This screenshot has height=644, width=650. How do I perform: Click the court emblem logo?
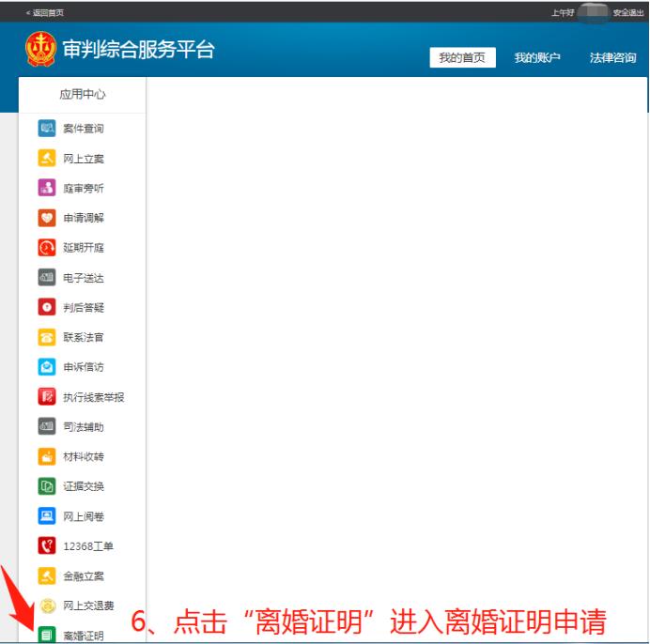tap(40, 49)
